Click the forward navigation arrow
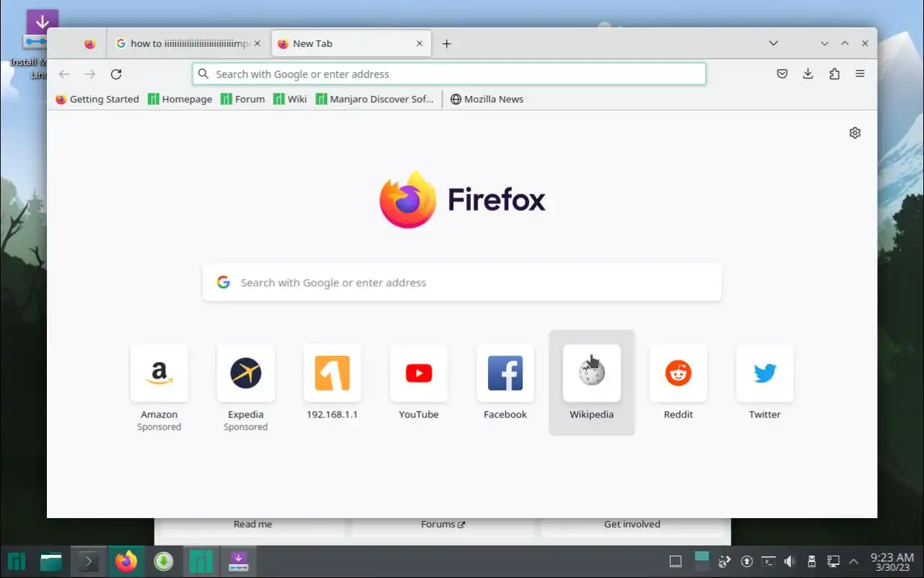924x578 pixels. (x=90, y=74)
